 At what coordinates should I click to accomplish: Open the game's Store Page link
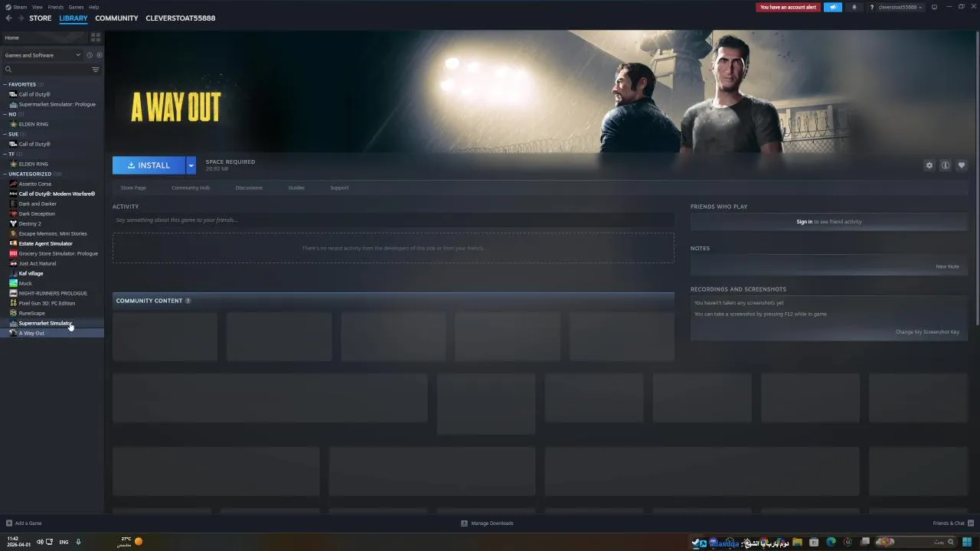(133, 187)
